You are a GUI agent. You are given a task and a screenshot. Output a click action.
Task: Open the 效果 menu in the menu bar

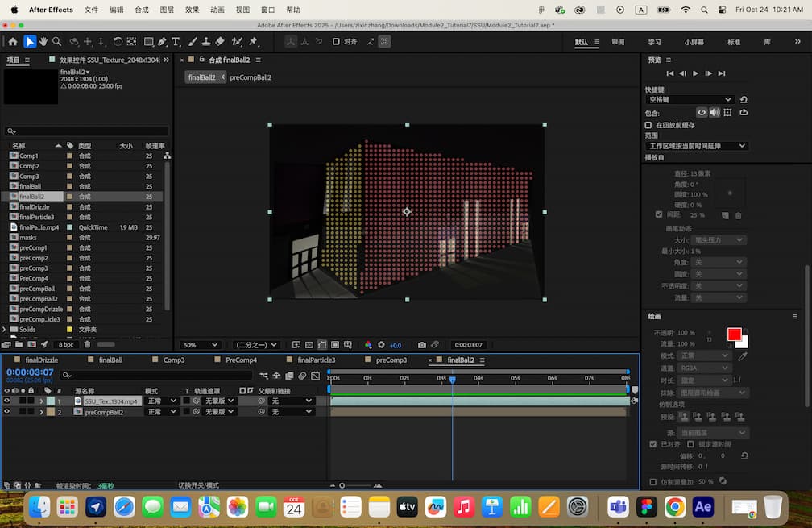click(x=193, y=10)
